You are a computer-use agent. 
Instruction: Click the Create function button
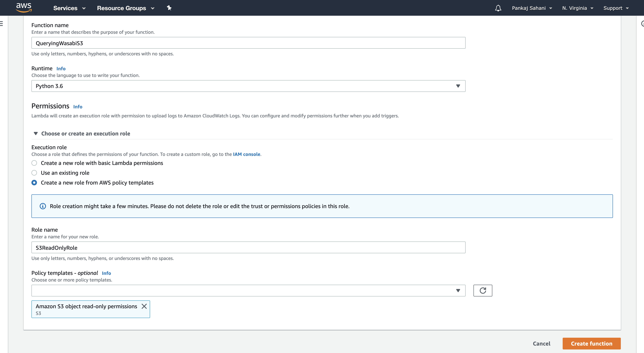tap(591, 343)
